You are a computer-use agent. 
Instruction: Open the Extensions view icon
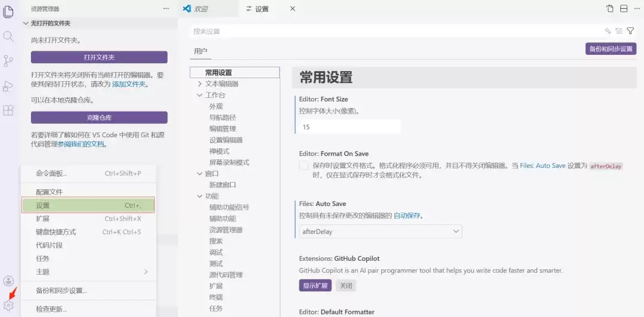coord(8,110)
